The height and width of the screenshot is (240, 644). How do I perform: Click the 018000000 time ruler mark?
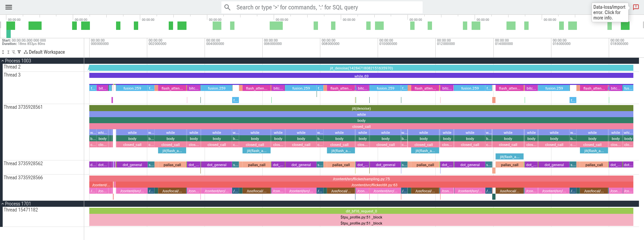click(619, 42)
